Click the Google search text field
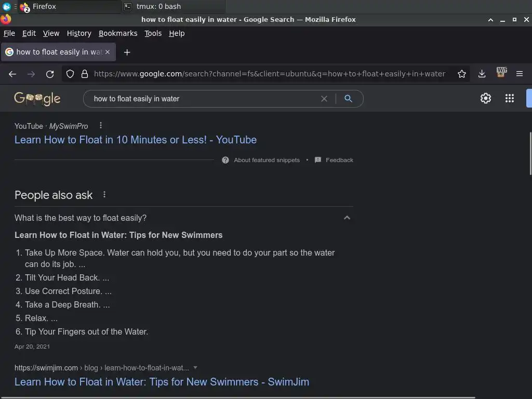The width and height of the screenshot is (532, 399). 203,98
